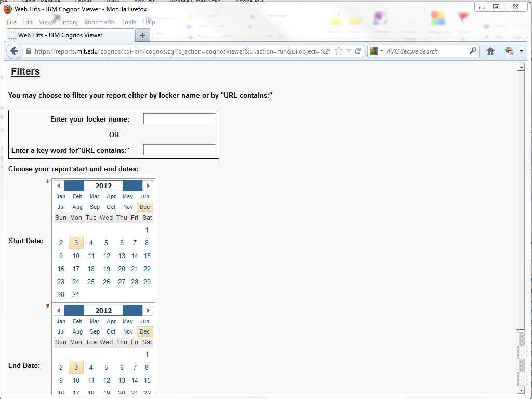Image resolution: width=532 pixels, height=399 pixels.
Task: Select Nov in the Start Date calendar
Action: [128, 207]
